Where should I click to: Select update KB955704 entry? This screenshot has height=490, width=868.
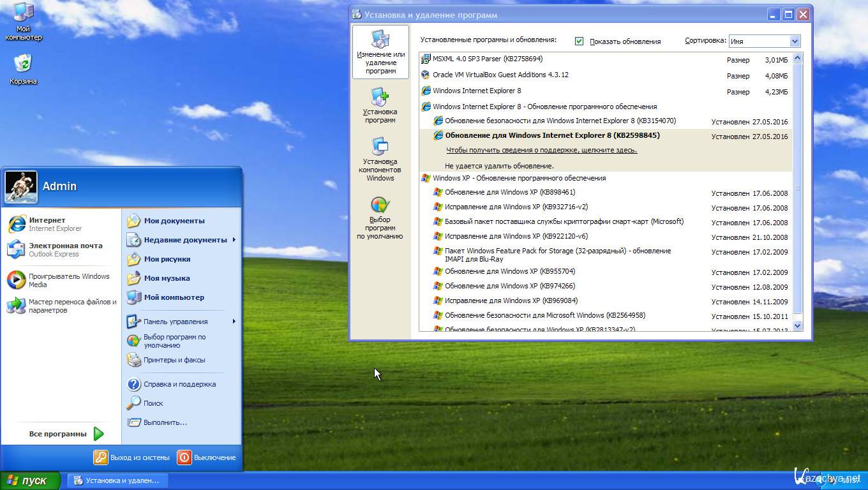pos(605,272)
